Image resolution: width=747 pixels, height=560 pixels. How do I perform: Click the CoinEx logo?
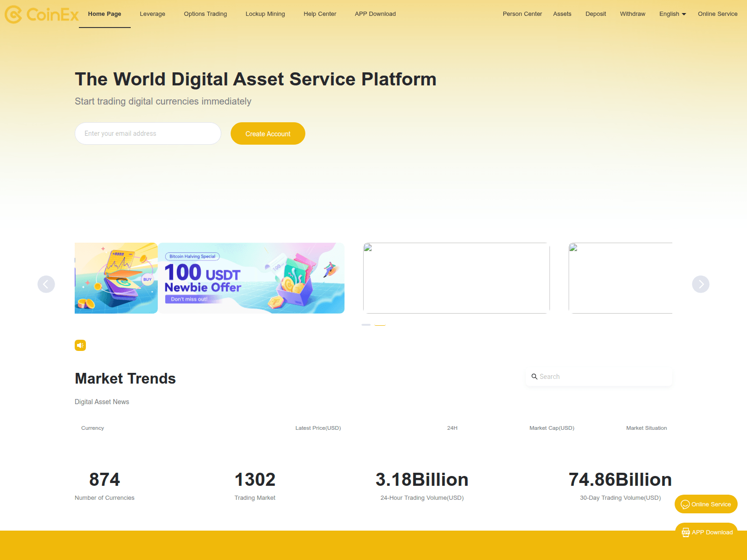pos(41,14)
